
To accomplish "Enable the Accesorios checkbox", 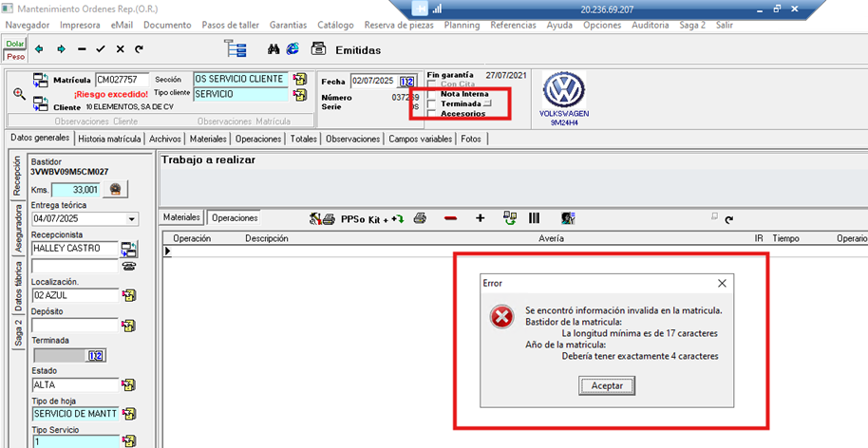I will point(432,114).
